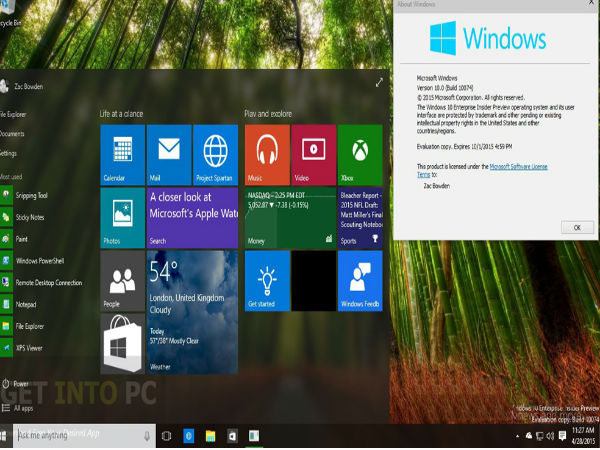Open the Music tile

click(267, 155)
